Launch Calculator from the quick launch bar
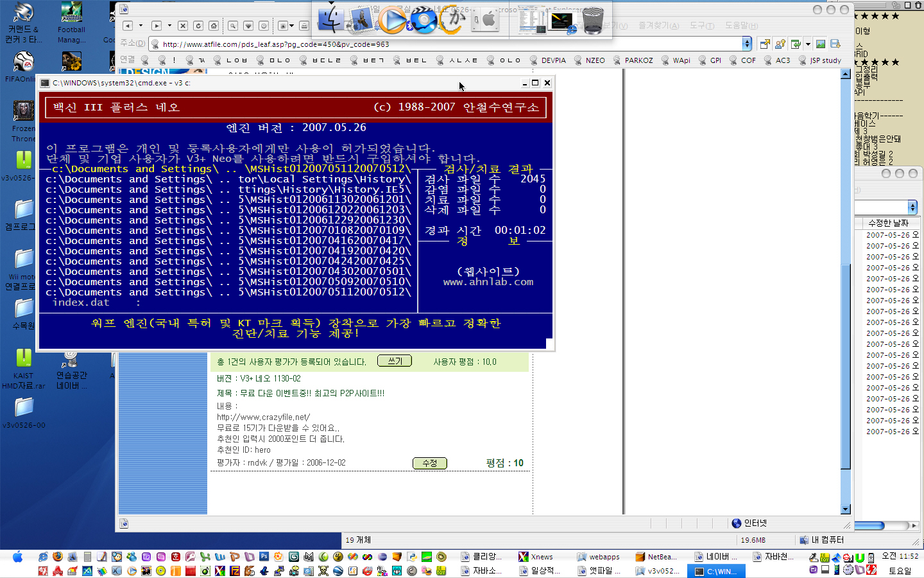The width and height of the screenshot is (924, 578). pyautogui.click(x=87, y=556)
